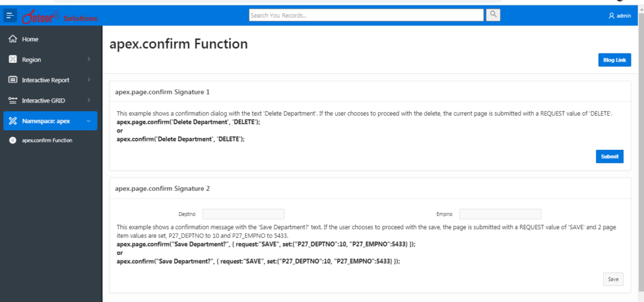Click the Deptno input field

pyautogui.click(x=243, y=214)
